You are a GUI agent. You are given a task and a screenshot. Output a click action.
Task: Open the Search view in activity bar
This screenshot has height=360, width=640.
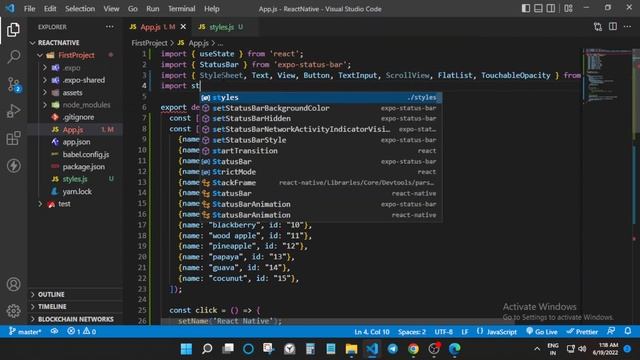[x=13, y=56]
